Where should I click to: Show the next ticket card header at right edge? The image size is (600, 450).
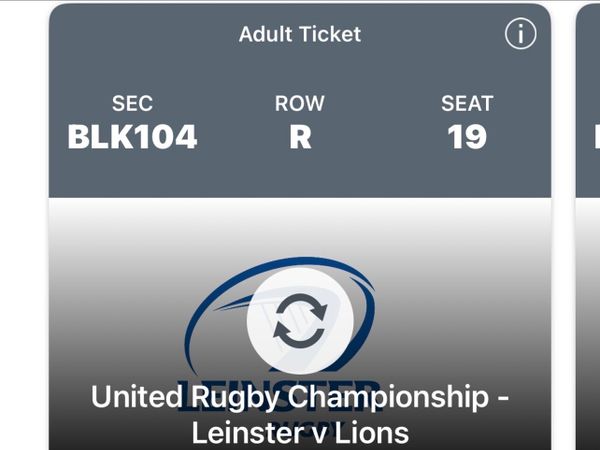click(590, 100)
